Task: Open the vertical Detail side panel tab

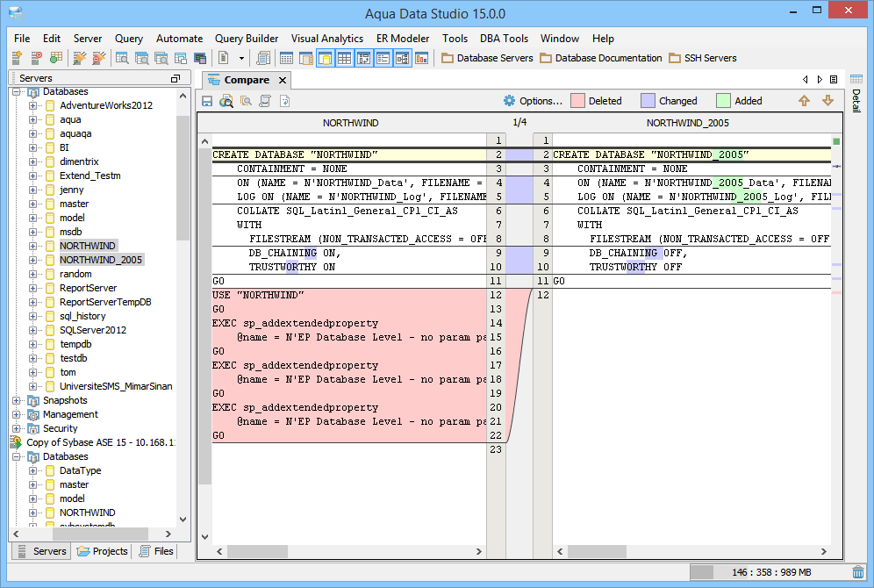Action: (x=856, y=92)
